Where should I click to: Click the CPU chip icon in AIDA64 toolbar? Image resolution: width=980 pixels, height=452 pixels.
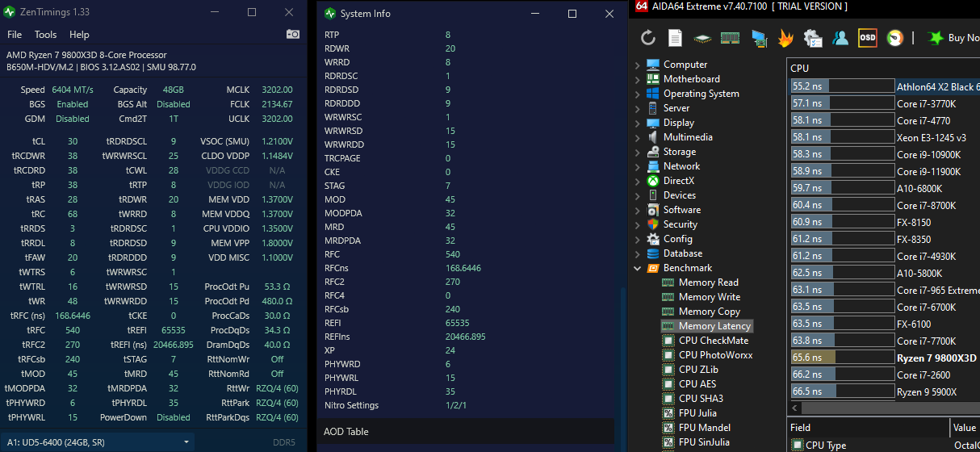702,37
